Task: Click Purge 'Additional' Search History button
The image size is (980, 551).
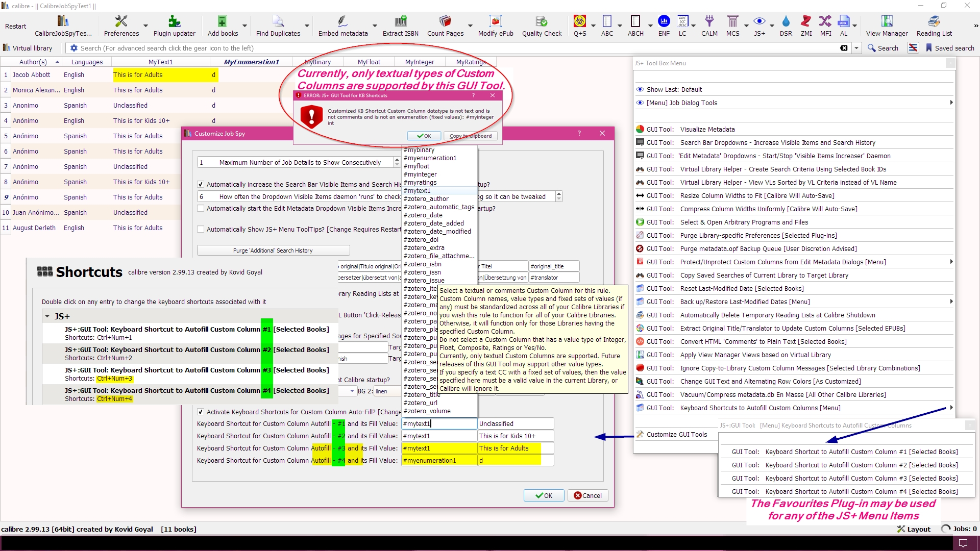Action: 273,251
